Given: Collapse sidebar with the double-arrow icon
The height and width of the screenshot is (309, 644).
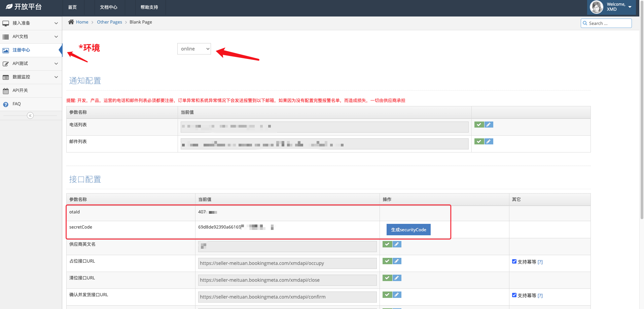Looking at the screenshot, I should click(x=30, y=115).
